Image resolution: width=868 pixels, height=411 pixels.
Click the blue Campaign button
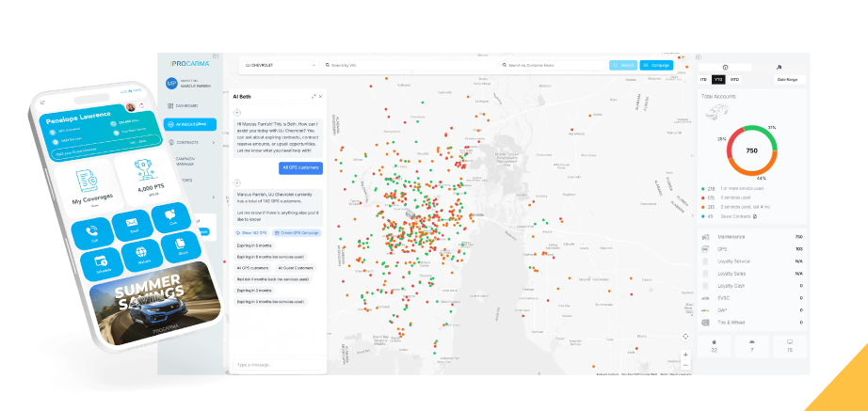click(654, 66)
